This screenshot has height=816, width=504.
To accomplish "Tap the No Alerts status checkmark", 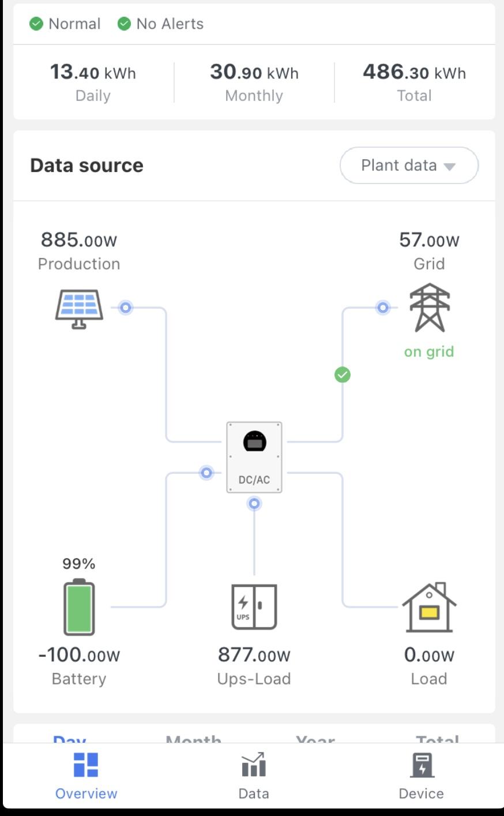I will pyautogui.click(x=124, y=24).
